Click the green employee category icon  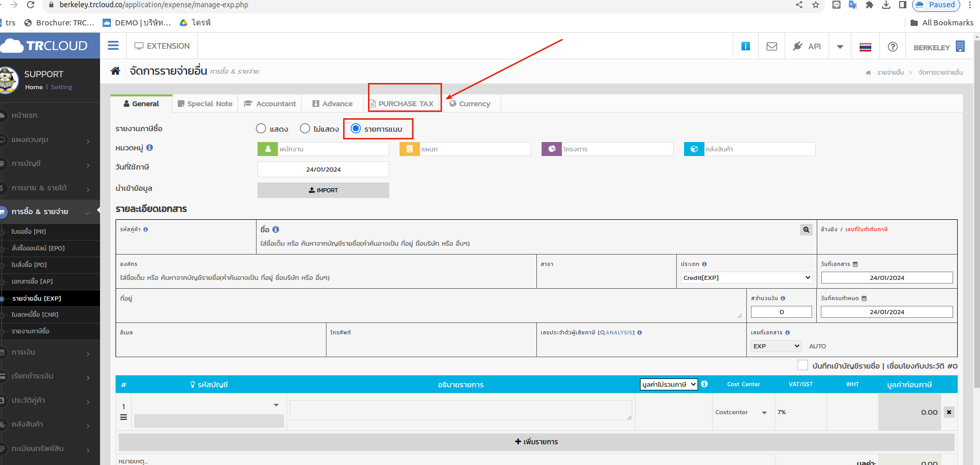point(267,149)
